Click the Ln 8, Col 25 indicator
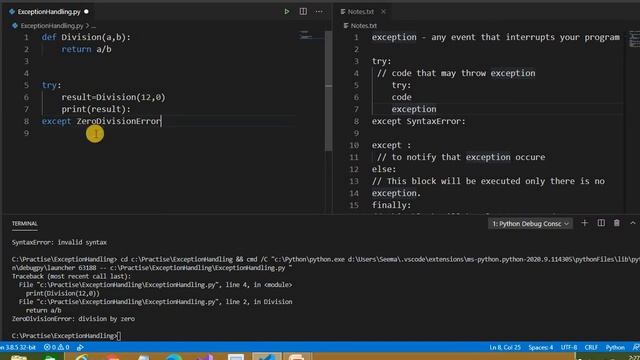This screenshot has width=640, height=360. tap(505, 347)
